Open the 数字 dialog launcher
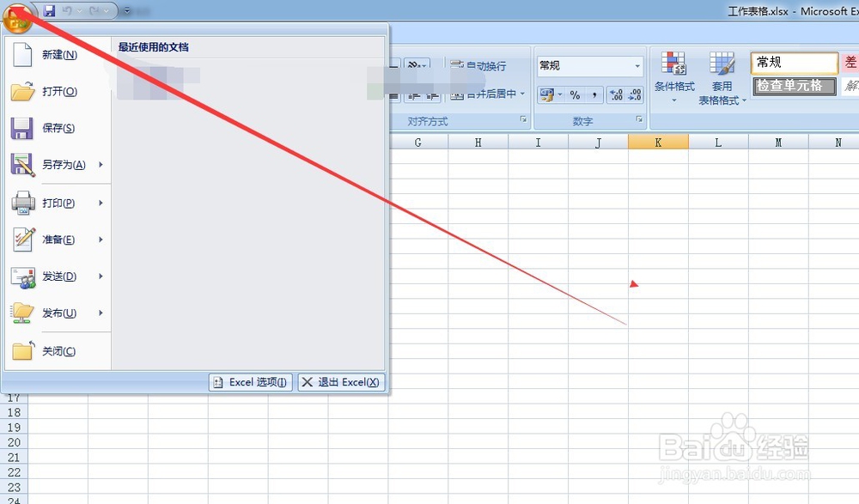The image size is (859, 504). [x=639, y=118]
